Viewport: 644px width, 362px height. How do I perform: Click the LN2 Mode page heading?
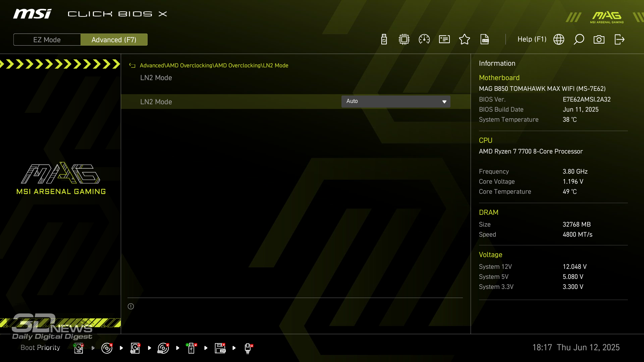(156, 78)
